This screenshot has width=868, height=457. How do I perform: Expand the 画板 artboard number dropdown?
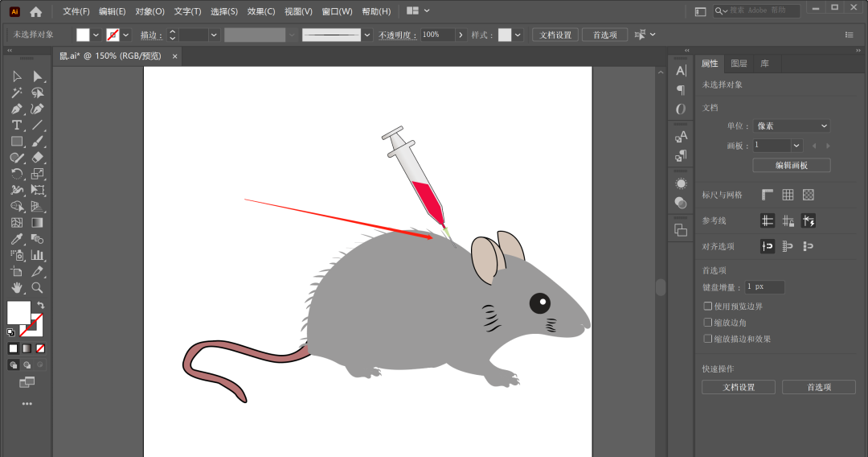coord(796,146)
